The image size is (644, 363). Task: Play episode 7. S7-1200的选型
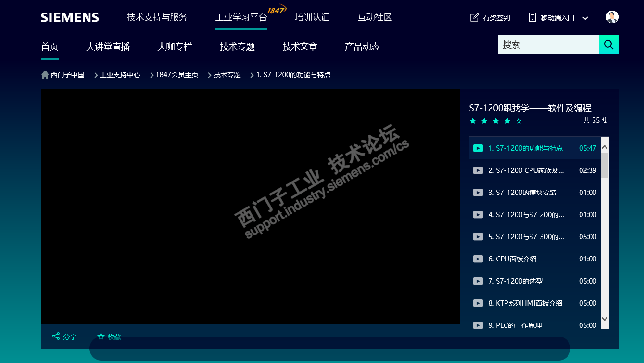(516, 281)
